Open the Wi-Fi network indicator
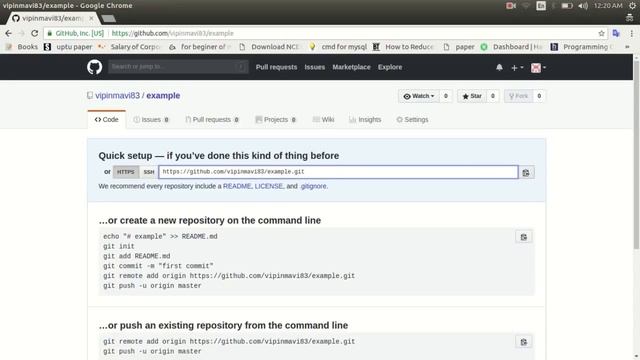 [526, 6]
